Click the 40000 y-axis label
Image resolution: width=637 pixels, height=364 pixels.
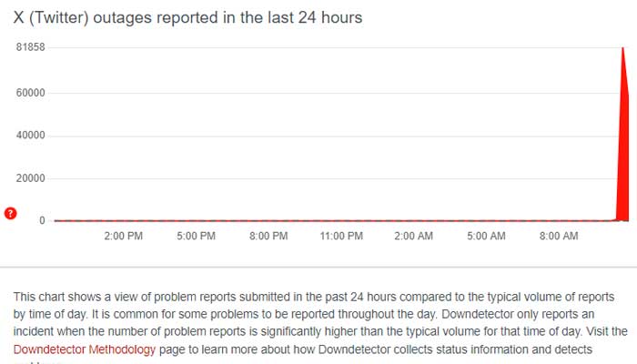point(31,136)
